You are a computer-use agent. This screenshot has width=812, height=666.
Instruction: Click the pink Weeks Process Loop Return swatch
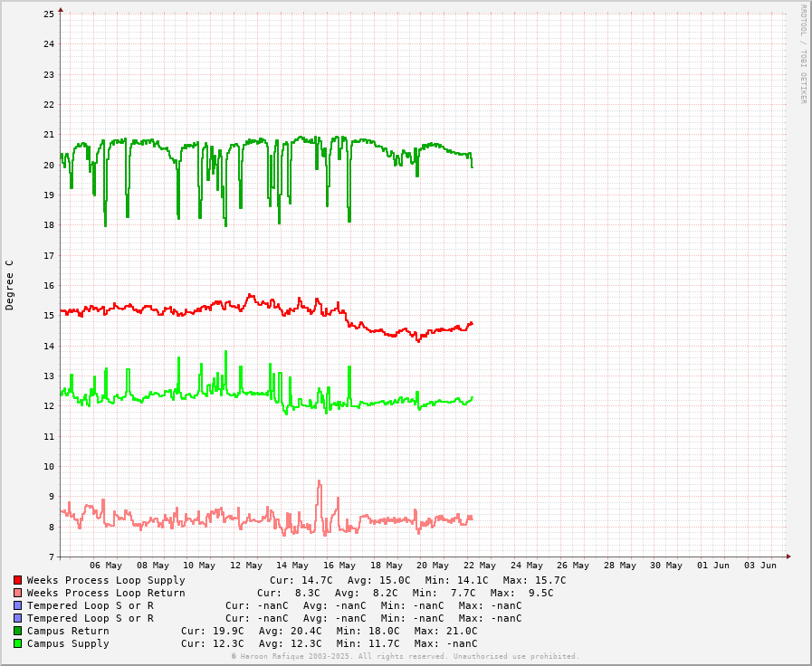pos(17,593)
